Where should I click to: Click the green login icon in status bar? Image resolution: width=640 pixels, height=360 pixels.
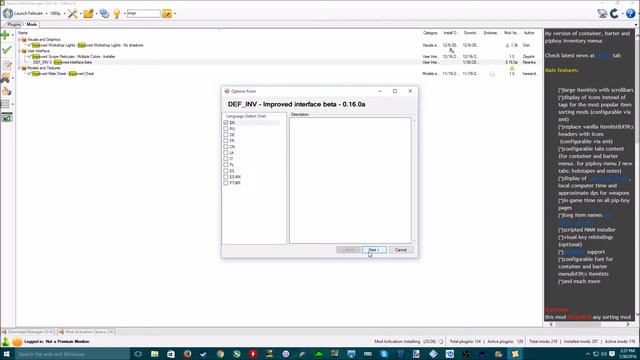coord(6,342)
